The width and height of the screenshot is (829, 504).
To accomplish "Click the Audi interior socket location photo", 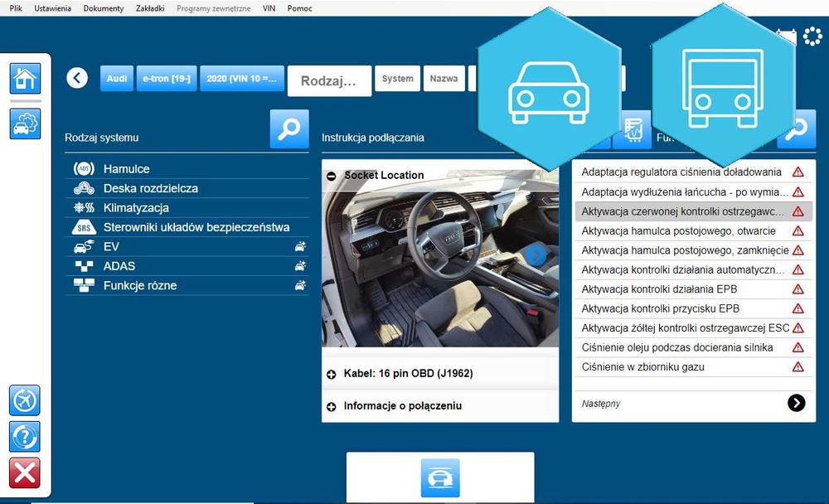I will pyautogui.click(x=440, y=259).
